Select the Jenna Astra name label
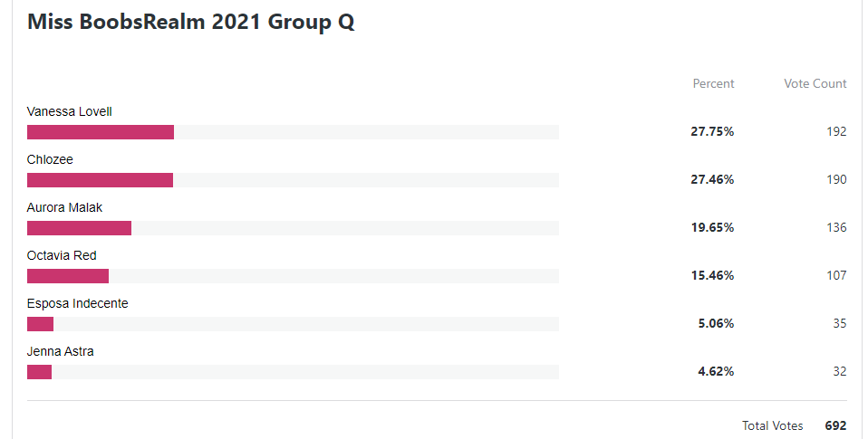 pyautogui.click(x=61, y=351)
